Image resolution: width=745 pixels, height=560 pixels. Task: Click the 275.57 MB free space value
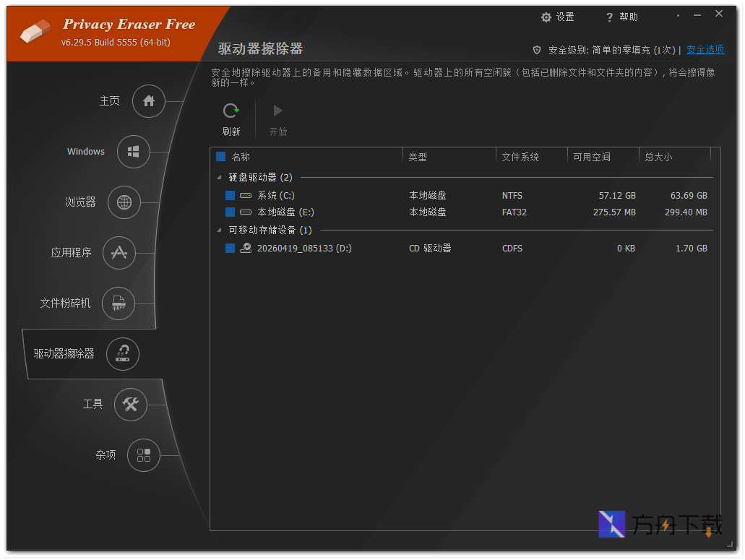pyautogui.click(x=614, y=212)
